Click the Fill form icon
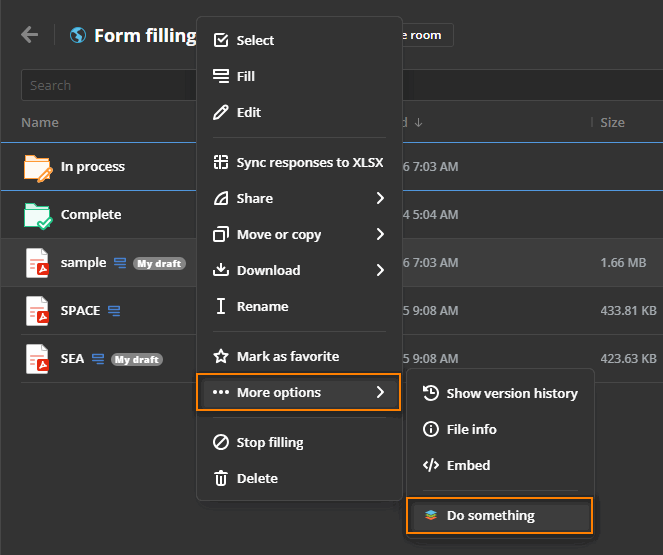 click(x=221, y=76)
